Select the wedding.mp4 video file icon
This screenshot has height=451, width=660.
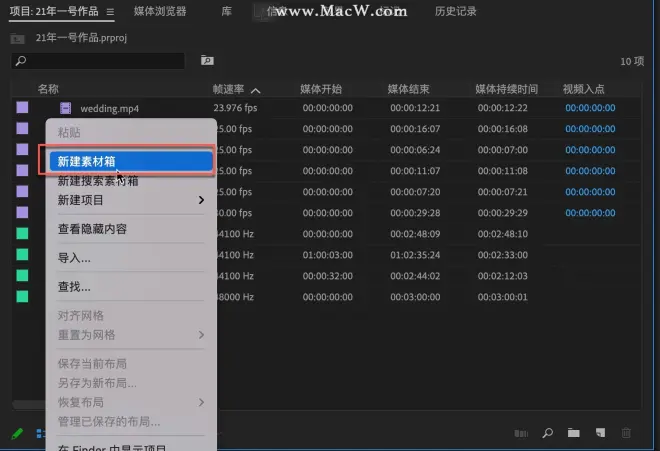[65, 108]
